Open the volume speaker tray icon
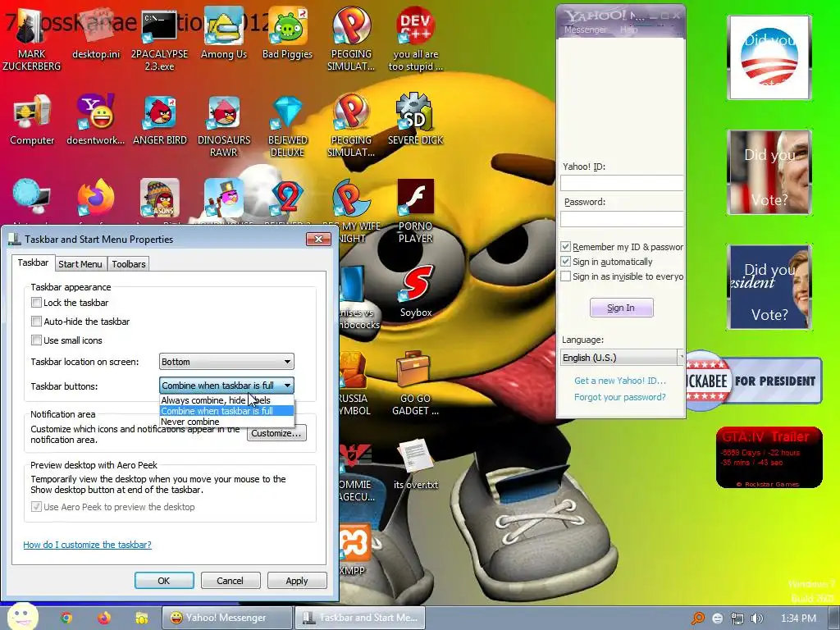The width and height of the screenshot is (840, 630). point(756,619)
